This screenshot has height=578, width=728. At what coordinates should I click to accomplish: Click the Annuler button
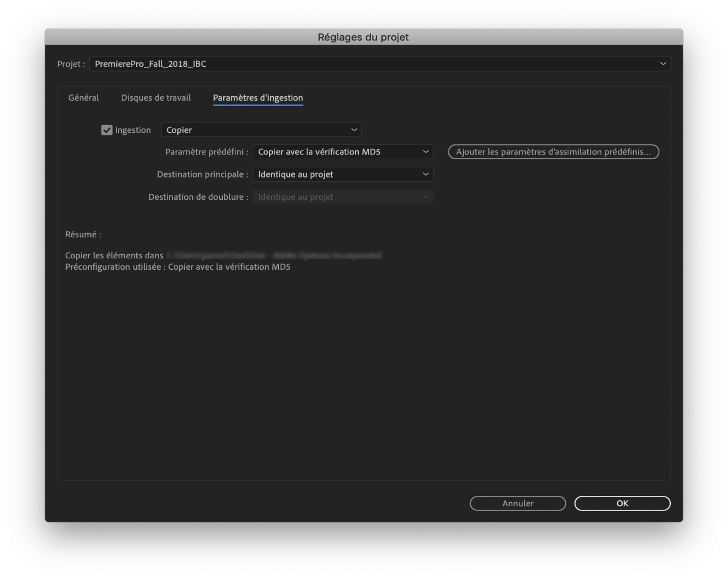tap(518, 503)
